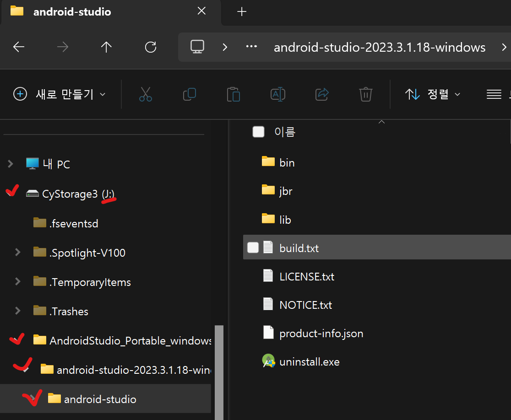Select android-studio-2023.3.1.18-win folder in tree
The height and width of the screenshot is (420, 511).
pyautogui.click(x=134, y=370)
